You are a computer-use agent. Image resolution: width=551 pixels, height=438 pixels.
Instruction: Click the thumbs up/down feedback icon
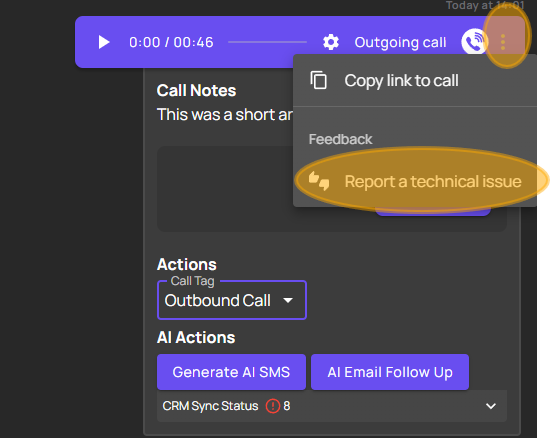coord(319,181)
